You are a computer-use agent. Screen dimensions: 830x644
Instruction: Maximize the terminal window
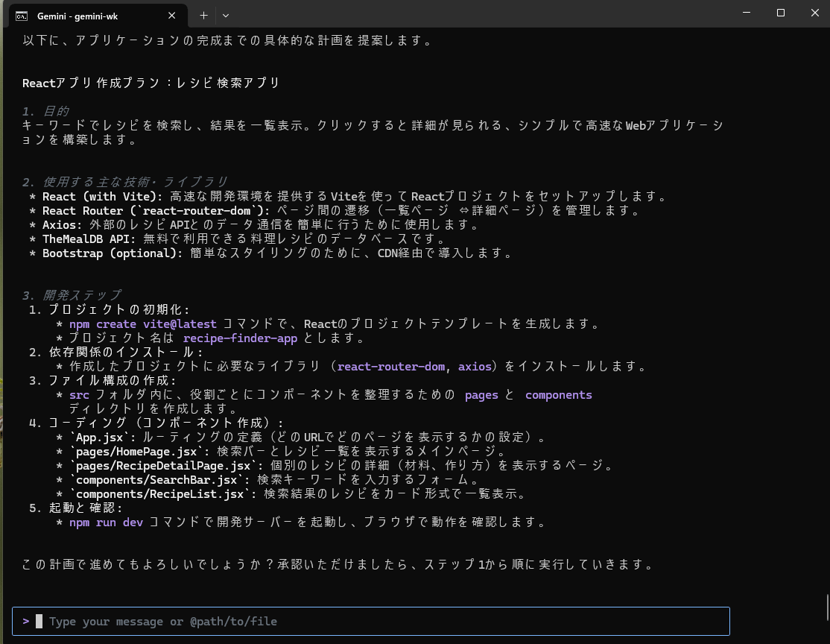[x=781, y=13]
